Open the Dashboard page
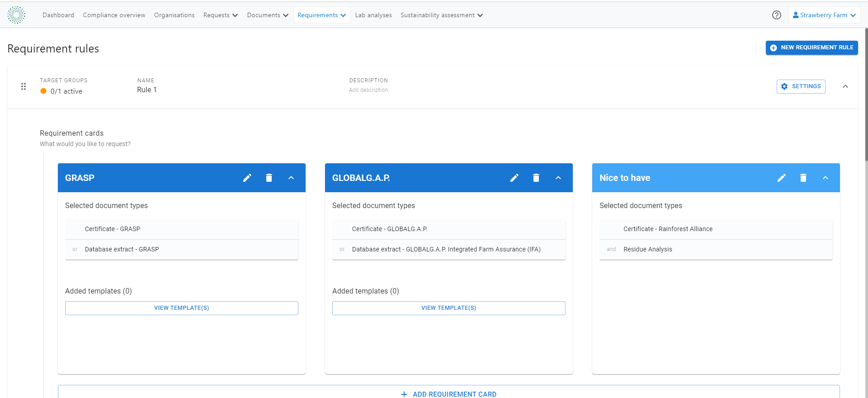The image size is (868, 398). pos(58,15)
